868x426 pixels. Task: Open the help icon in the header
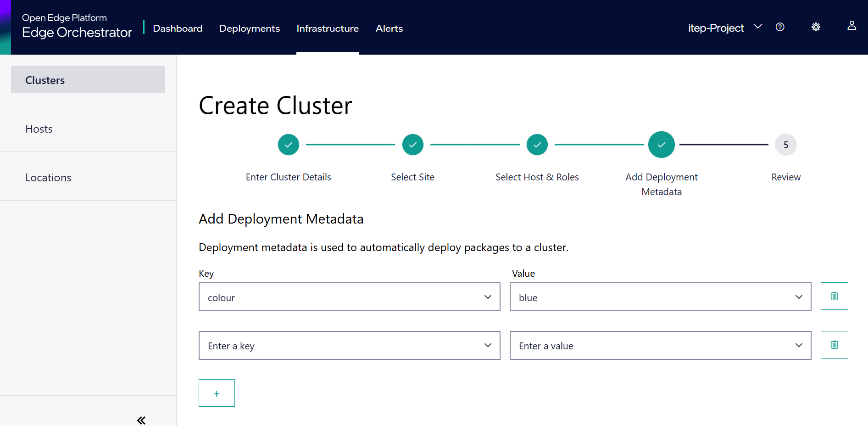coord(780,27)
